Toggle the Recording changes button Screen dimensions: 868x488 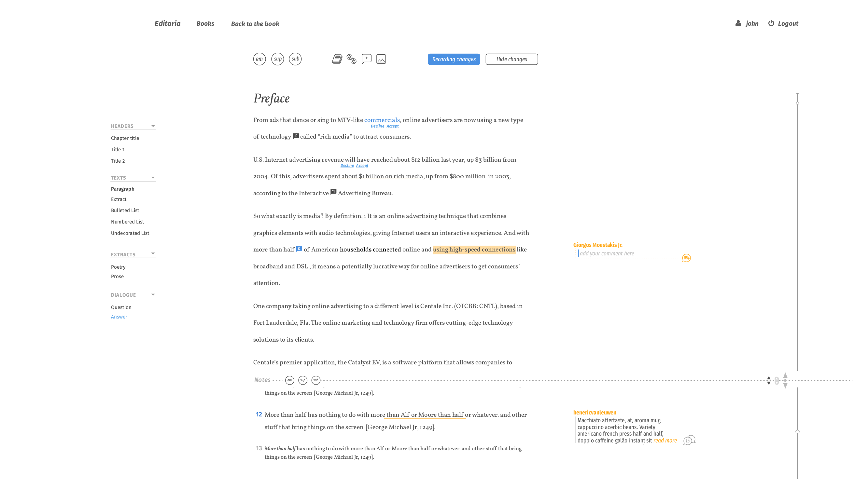point(454,59)
